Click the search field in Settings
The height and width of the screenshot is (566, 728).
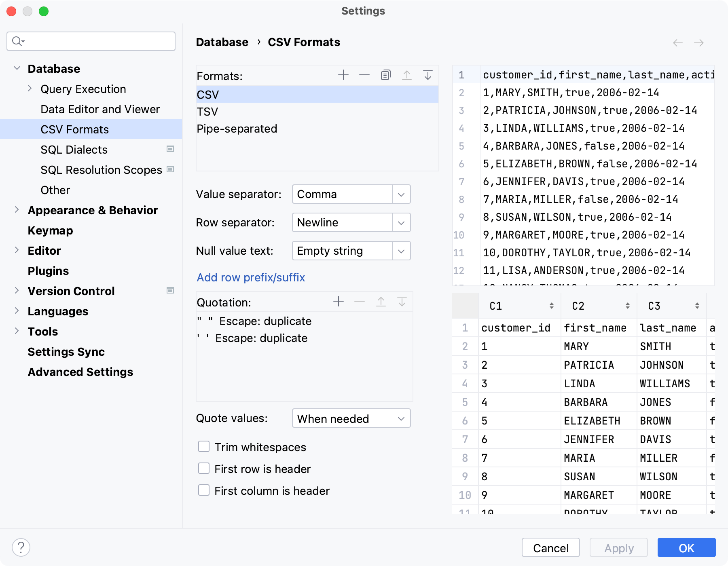coord(91,41)
